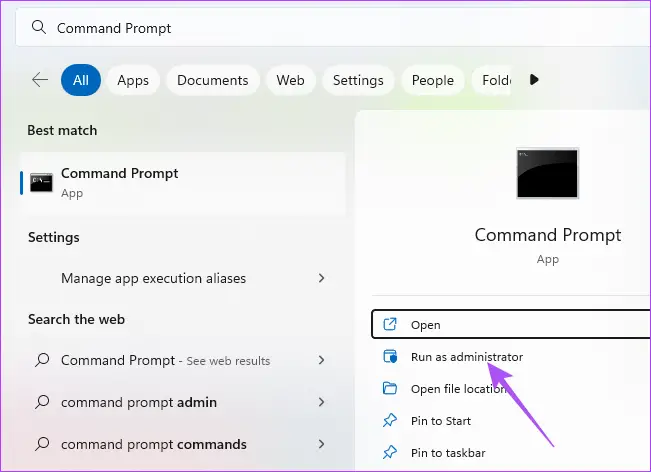Expand the Command Prompt web results chevron
This screenshot has height=472, width=651.
pyautogui.click(x=321, y=360)
